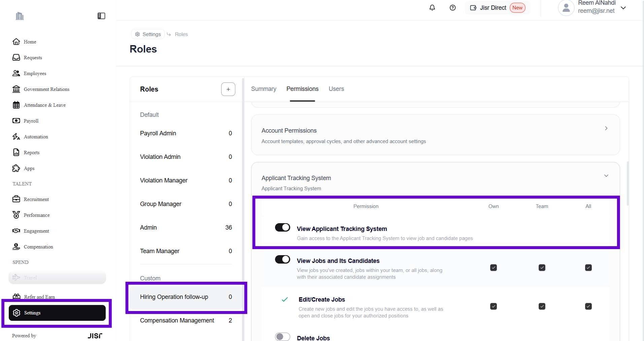644x341 pixels.
Task: Go to Government Relations in sidebar
Action: click(x=46, y=89)
